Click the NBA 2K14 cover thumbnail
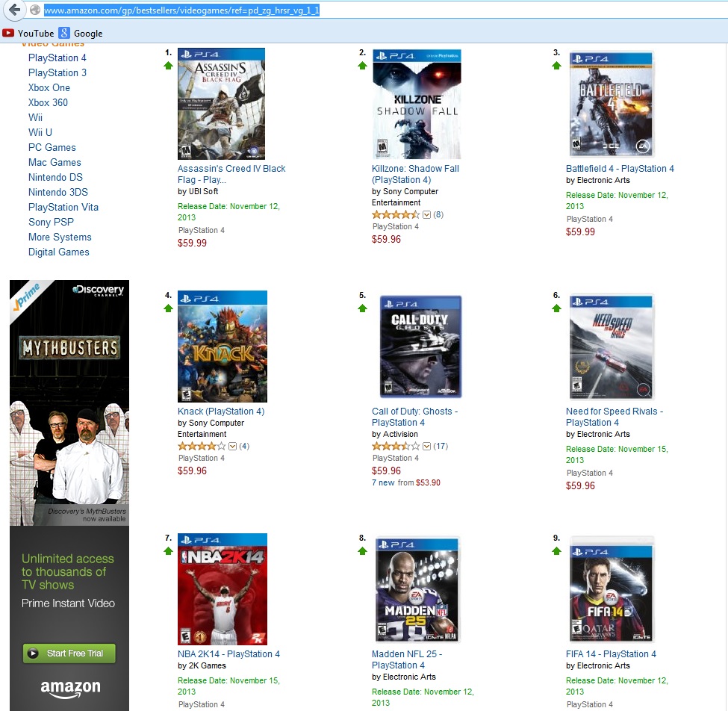Image resolution: width=728 pixels, height=711 pixels. [x=223, y=589]
